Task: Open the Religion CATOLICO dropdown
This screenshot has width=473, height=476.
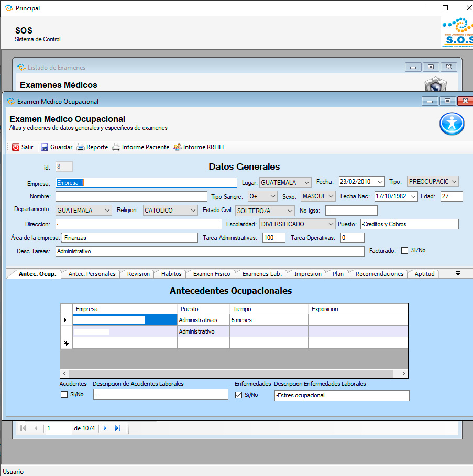Action: coord(193,211)
